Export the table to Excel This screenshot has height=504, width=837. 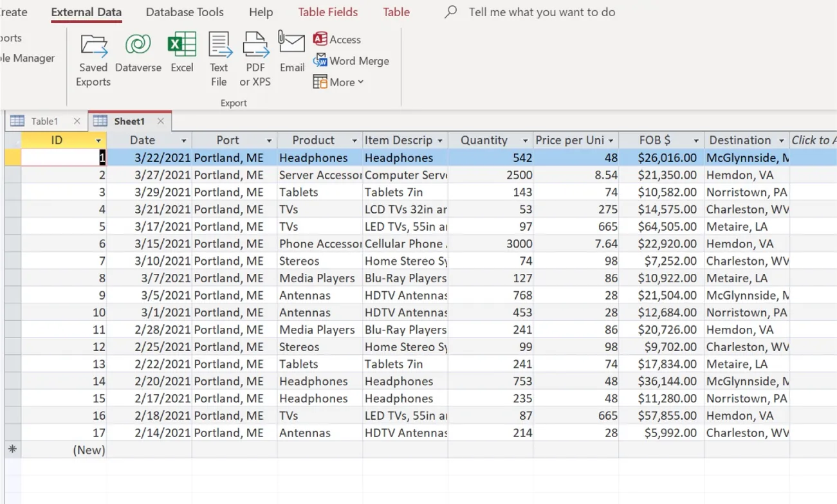tap(182, 58)
